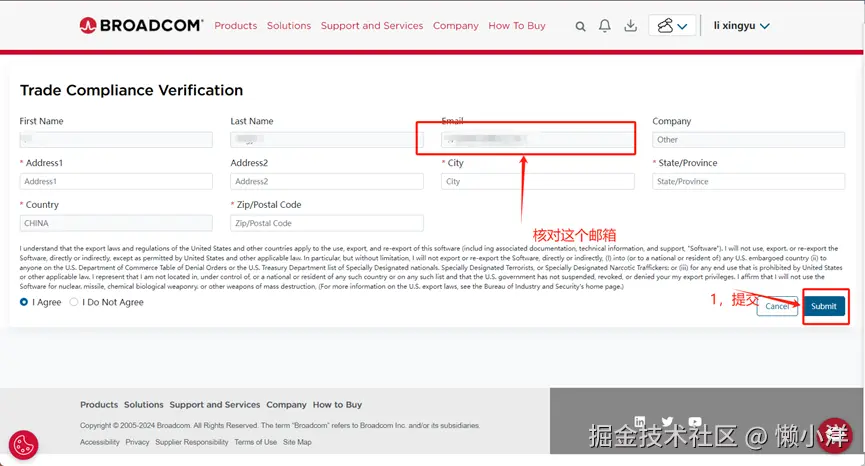
Task: Open the Twitter social icon
Action: tap(668, 421)
